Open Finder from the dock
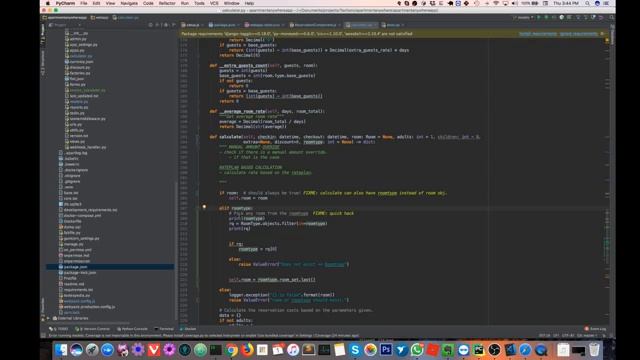The image size is (640, 360). [61, 350]
